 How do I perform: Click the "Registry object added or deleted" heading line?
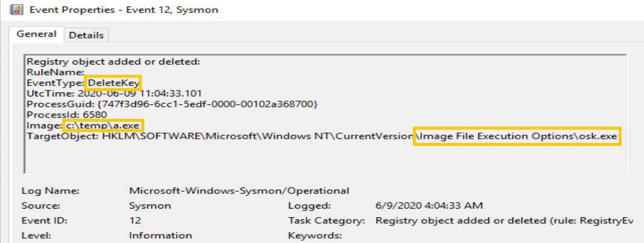tap(113, 61)
